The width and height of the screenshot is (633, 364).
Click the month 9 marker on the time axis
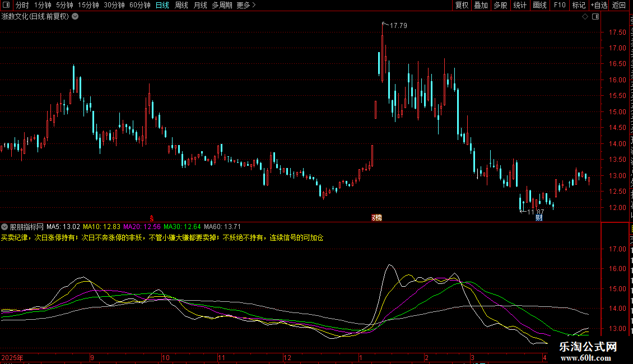(x=92, y=357)
